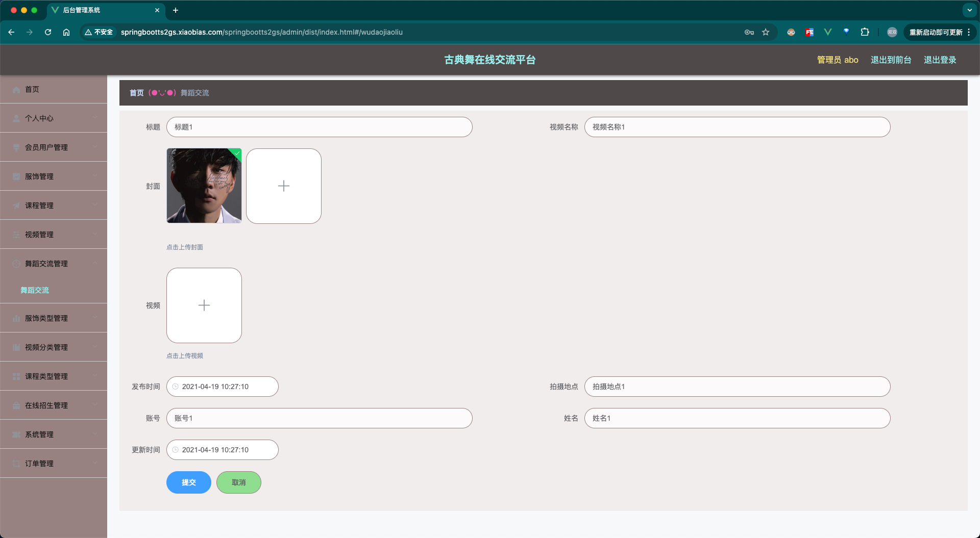This screenshot has width=980, height=538.
Task: Expand the 课程类型管理 menu
Action: (54, 376)
